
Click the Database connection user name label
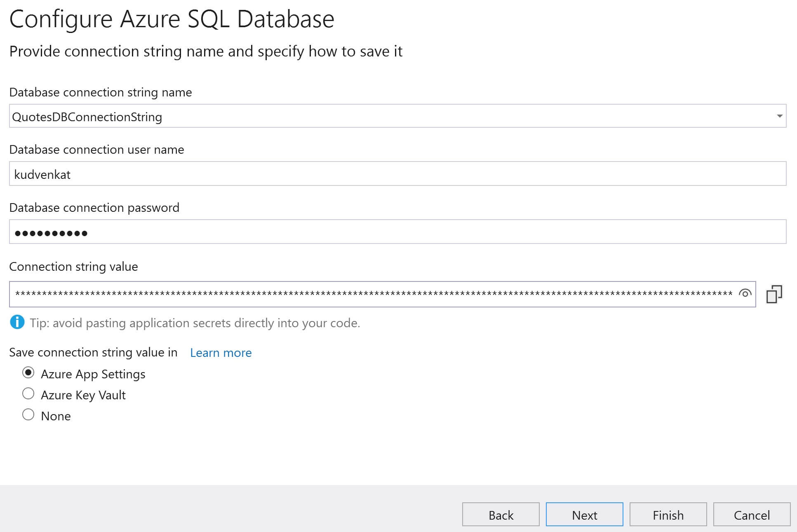point(96,150)
